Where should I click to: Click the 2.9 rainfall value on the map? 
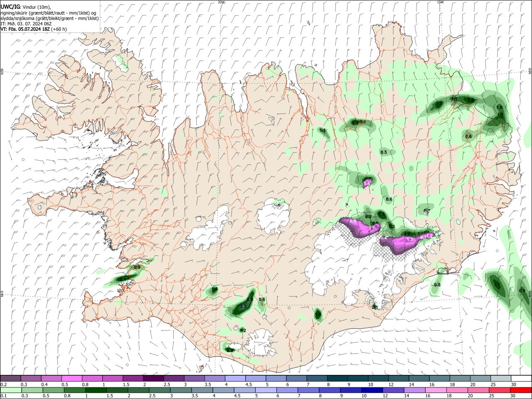click(x=250, y=299)
